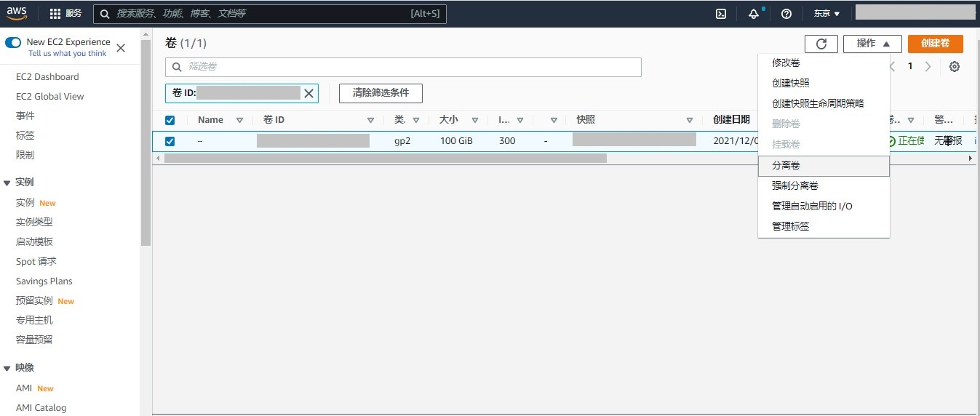Click the 100 GiB size cell
Viewport: 980px width, 416px height.
pyautogui.click(x=456, y=141)
